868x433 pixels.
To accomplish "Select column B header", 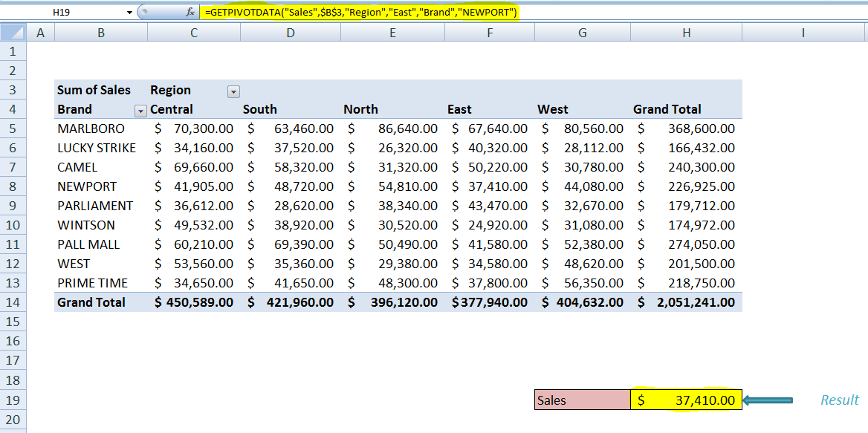I will pos(101,33).
